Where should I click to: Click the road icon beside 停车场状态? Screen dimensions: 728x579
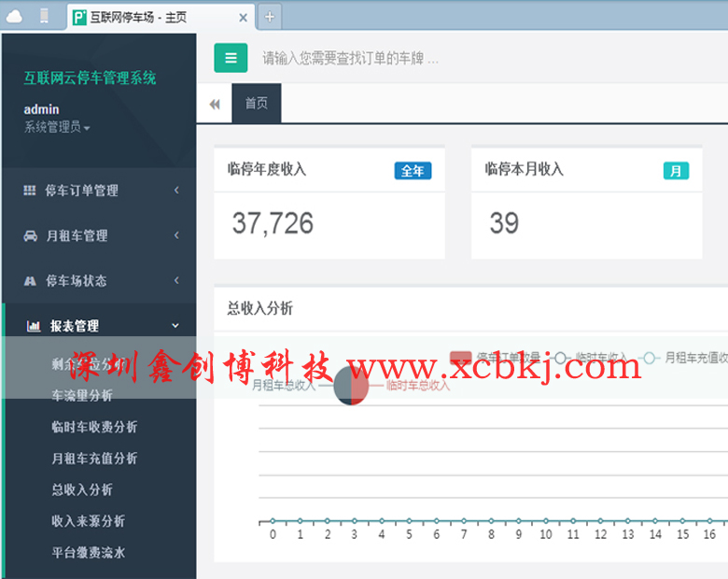coord(30,281)
